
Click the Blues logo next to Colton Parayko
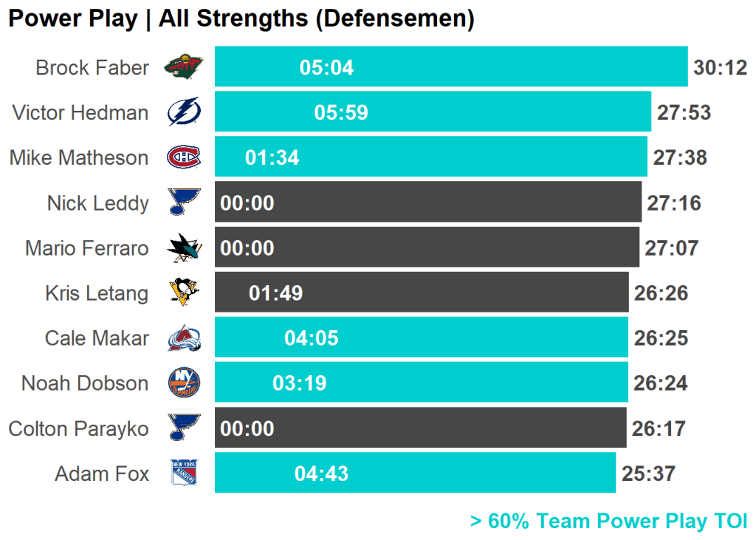click(x=182, y=428)
